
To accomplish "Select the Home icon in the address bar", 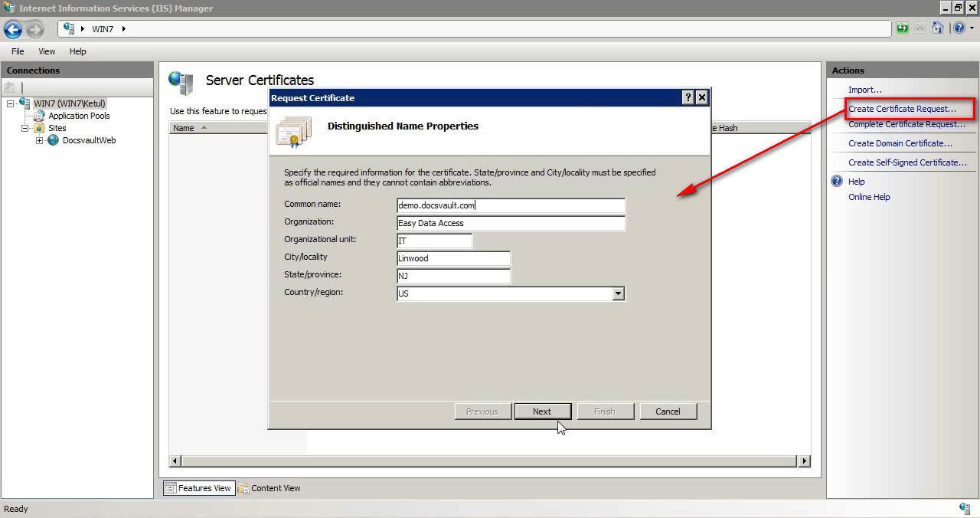I will [938, 28].
